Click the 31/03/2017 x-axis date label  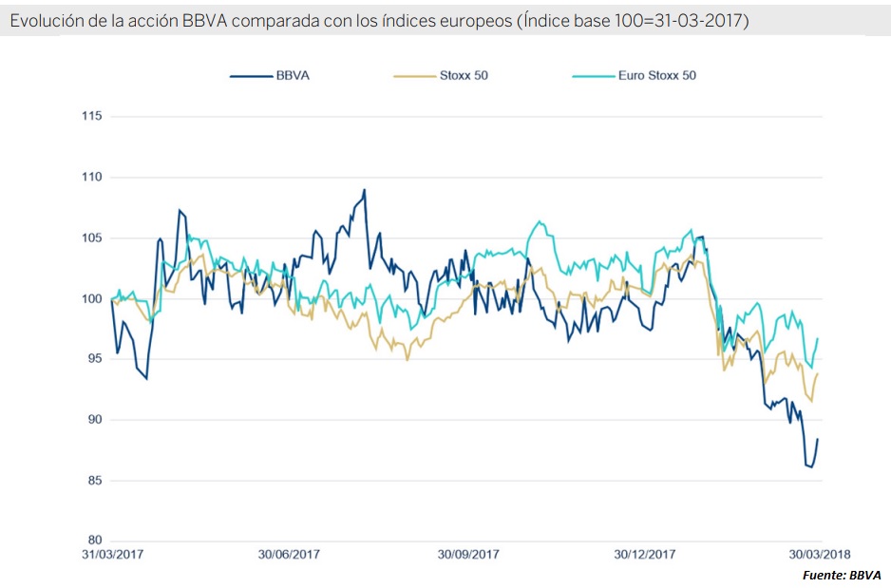pos(111,554)
